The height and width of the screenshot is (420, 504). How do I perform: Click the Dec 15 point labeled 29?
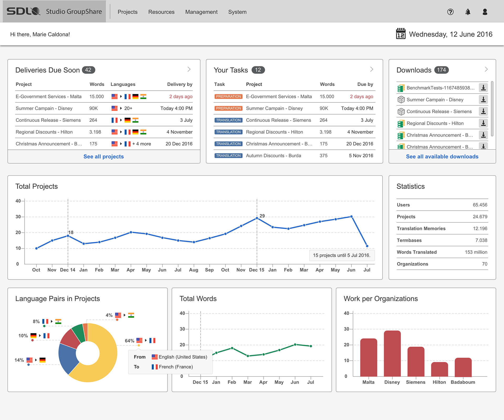click(x=257, y=218)
